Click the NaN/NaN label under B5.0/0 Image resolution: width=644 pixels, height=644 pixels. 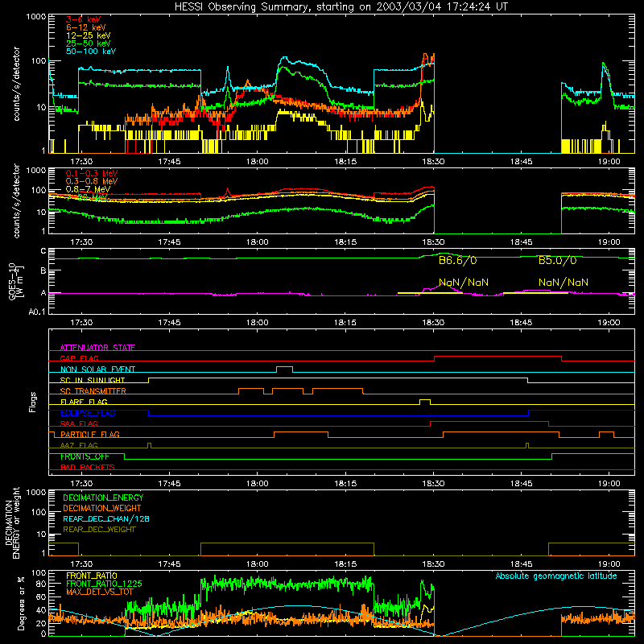tap(563, 283)
